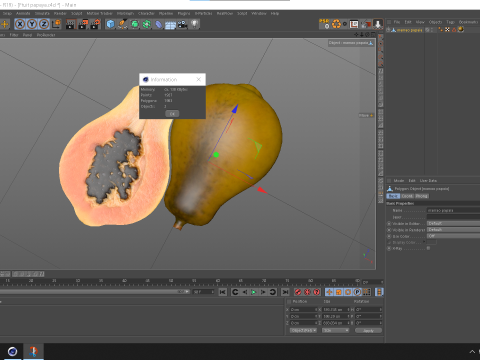Screen dimensions: 480x360
Task: Add a Light object
Action: pyautogui.click(x=194, y=24)
